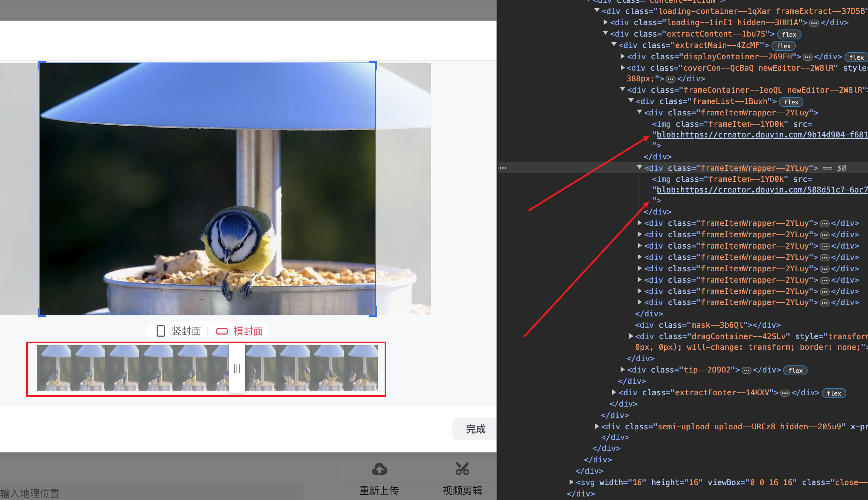
Task: Collapse the frameContainer--IeoQL div
Action: coord(623,89)
